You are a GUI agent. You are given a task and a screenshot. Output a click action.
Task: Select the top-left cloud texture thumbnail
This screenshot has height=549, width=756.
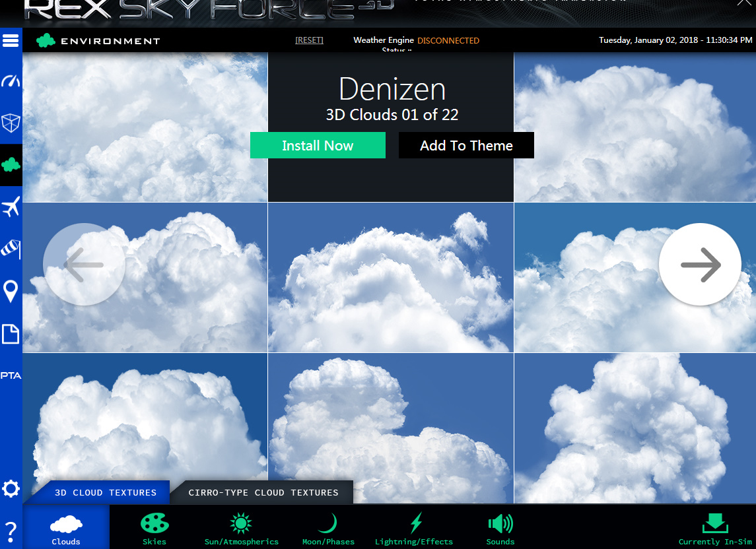tap(145, 127)
